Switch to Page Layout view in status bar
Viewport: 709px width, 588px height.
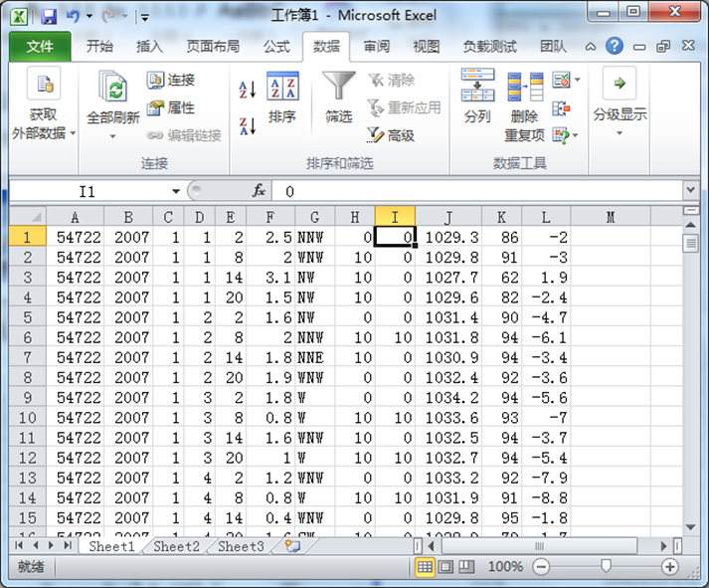(445, 566)
